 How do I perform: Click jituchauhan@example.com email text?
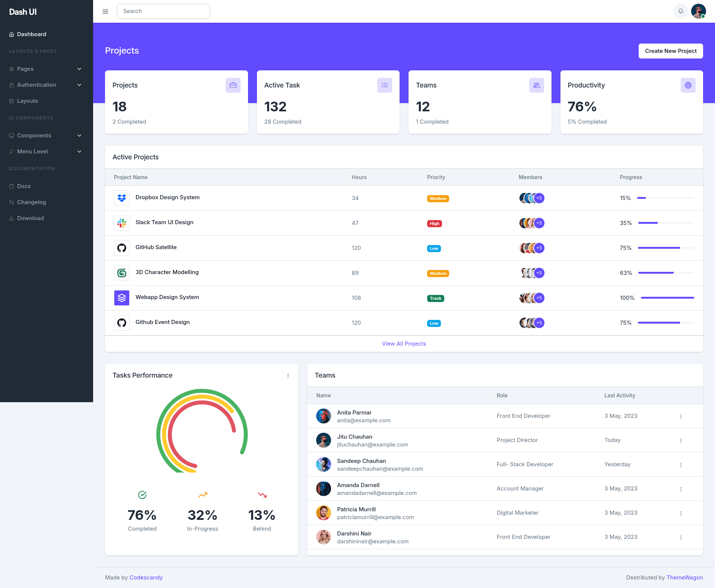point(372,445)
